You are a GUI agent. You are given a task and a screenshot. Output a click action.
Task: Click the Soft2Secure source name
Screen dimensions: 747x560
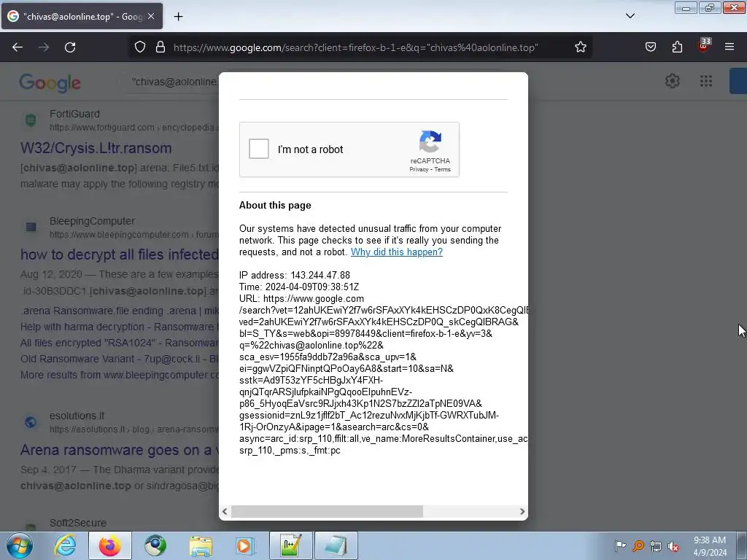pos(77,523)
